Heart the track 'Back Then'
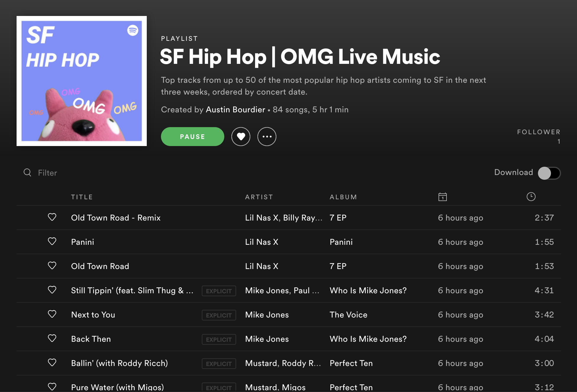 pos(52,339)
